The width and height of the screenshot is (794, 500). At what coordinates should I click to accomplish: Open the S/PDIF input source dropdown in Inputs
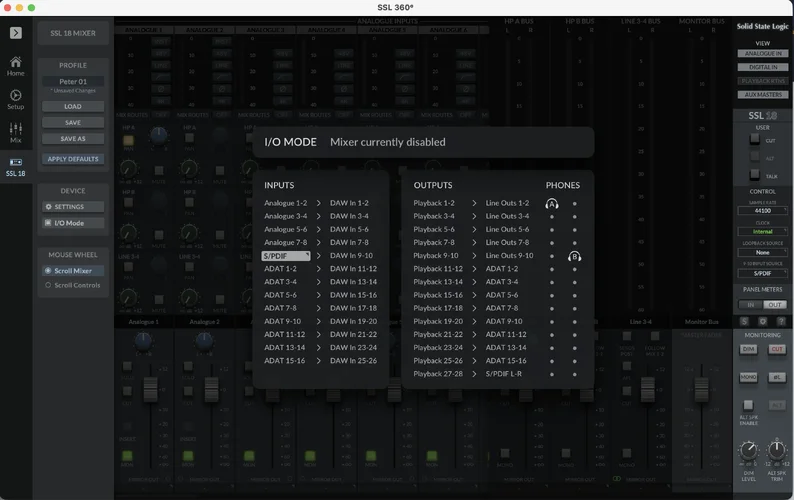[286, 256]
